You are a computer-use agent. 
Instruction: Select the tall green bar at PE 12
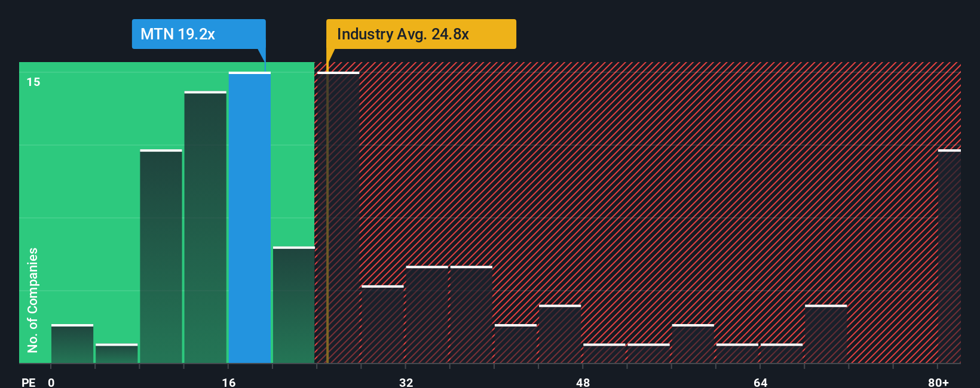(x=206, y=227)
